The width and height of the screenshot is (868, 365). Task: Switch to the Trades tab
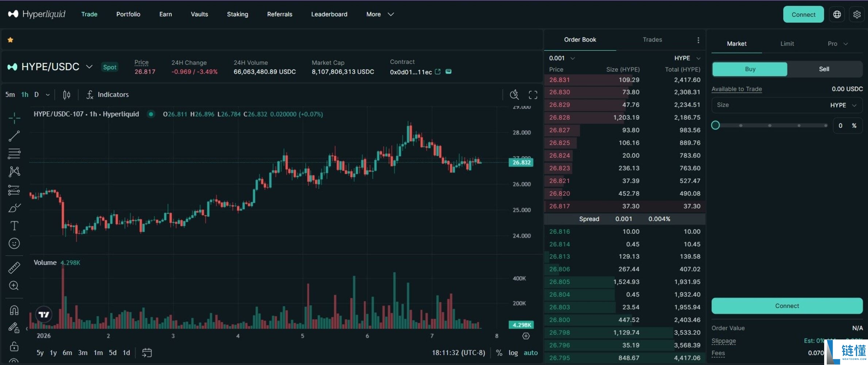coord(652,39)
